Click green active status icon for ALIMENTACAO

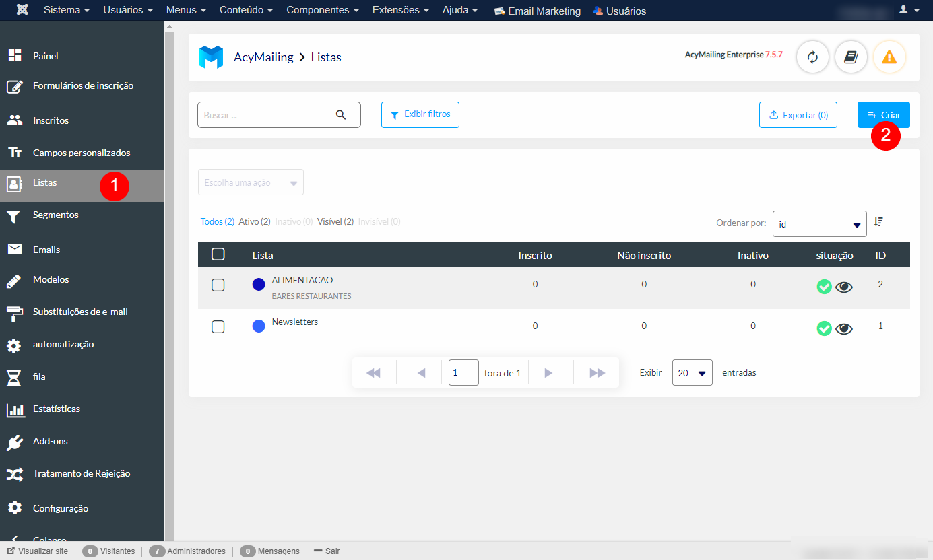[x=824, y=287]
